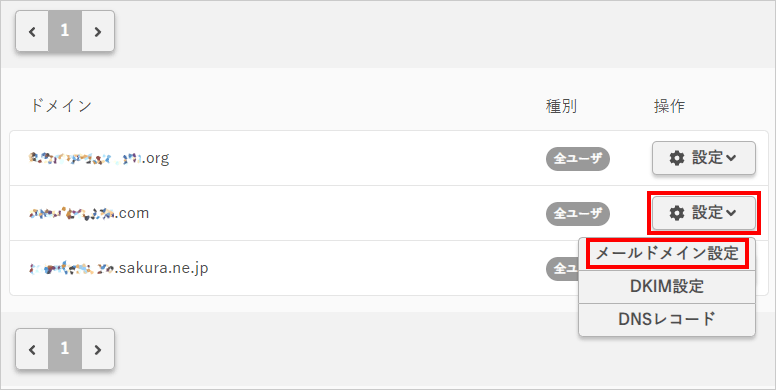The image size is (776, 390).
Task: Click next page arrow in bottom pagination
Action: (x=98, y=349)
